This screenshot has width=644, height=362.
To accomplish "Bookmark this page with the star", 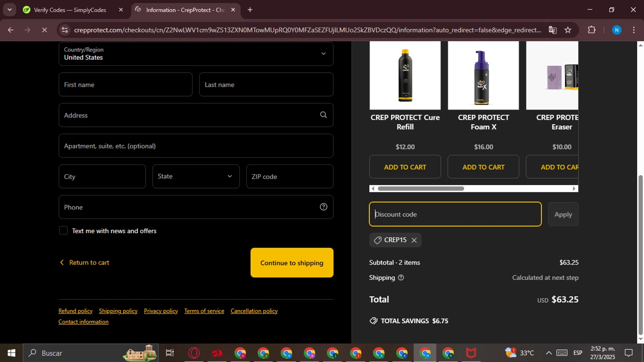I will coord(568,30).
